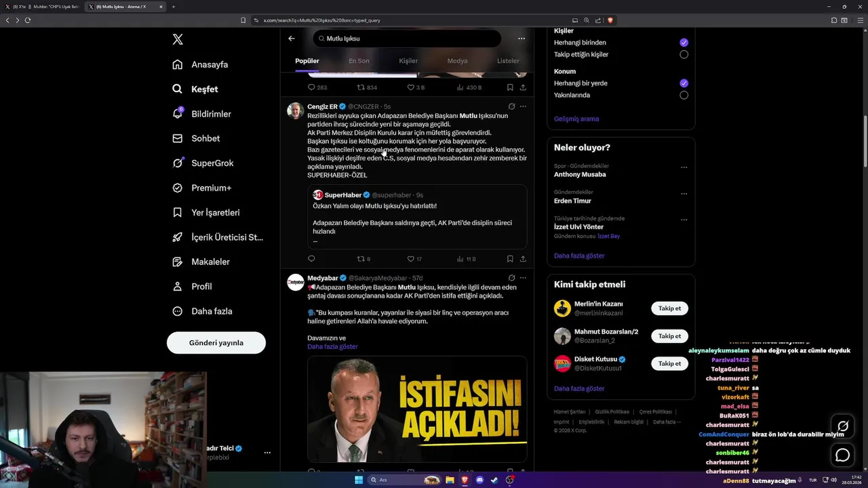The height and width of the screenshot is (488, 868).
Task: Ask Grok about Cengiz ER's post
Action: [x=511, y=106]
